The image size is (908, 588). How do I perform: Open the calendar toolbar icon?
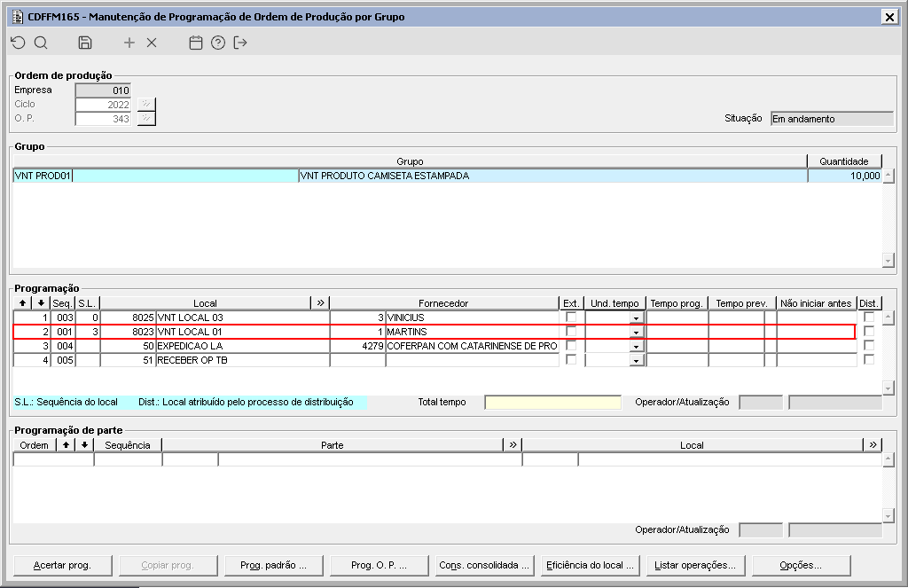click(x=196, y=43)
